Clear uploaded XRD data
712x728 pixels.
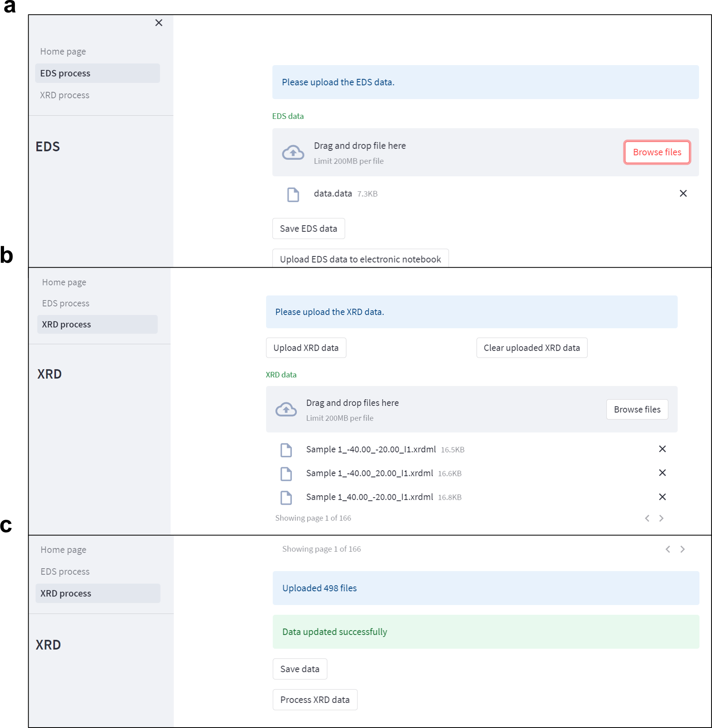(x=531, y=348)
